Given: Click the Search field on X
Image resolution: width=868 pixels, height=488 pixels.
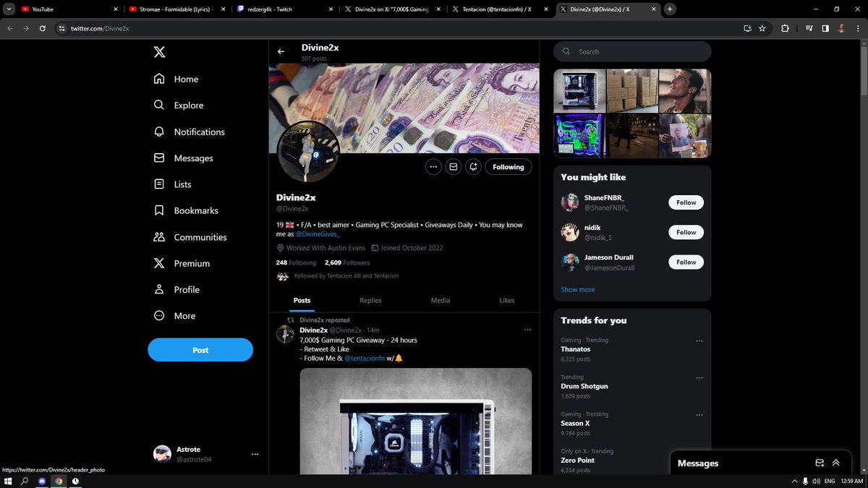Looking at the screenshot, I should pos(632,52).
